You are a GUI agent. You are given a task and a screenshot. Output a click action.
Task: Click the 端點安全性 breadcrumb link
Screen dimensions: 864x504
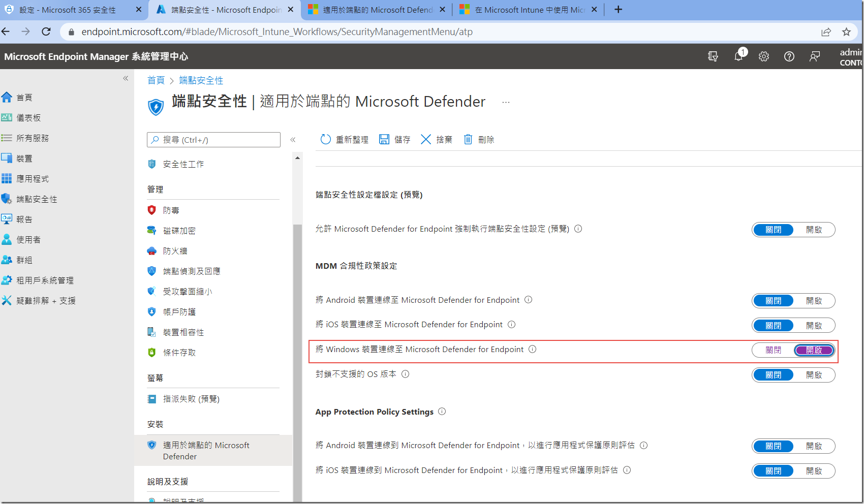201,80
